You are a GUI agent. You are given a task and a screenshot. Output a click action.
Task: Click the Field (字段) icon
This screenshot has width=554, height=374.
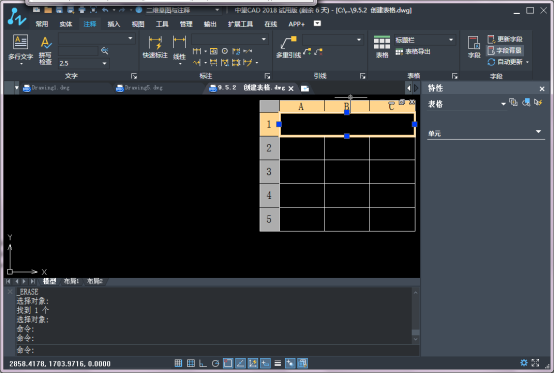pos(474,47)
